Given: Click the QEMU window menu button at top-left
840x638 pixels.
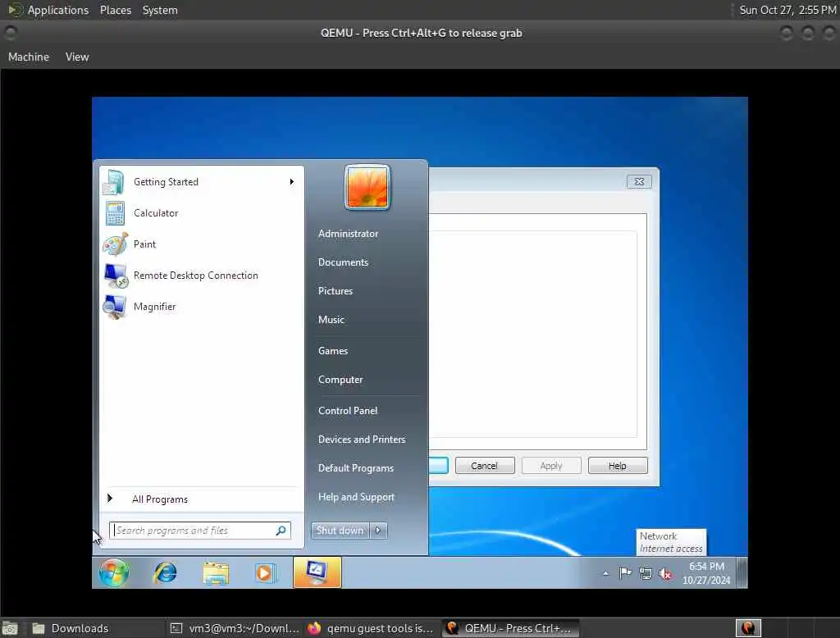Looking at the screenshot, I should tap(10, 34).
